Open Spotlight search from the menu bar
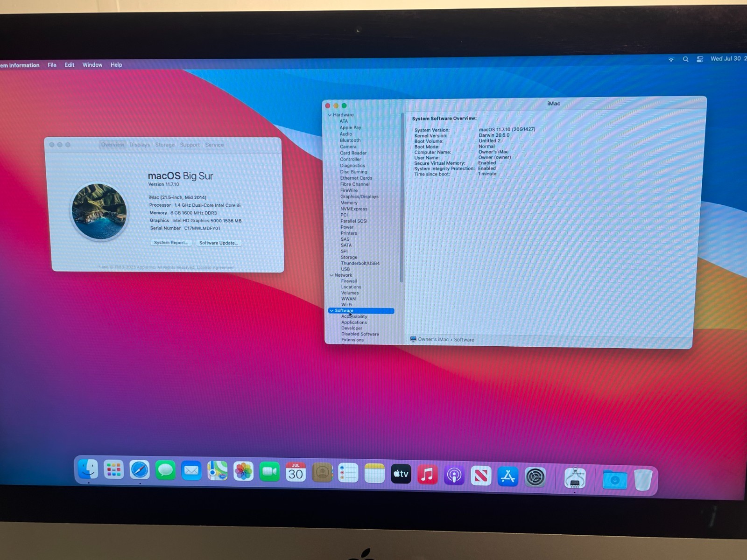 tap(685, 59)
